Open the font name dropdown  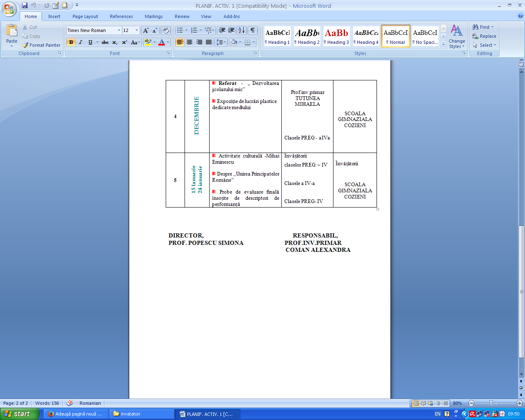point(119,30)
